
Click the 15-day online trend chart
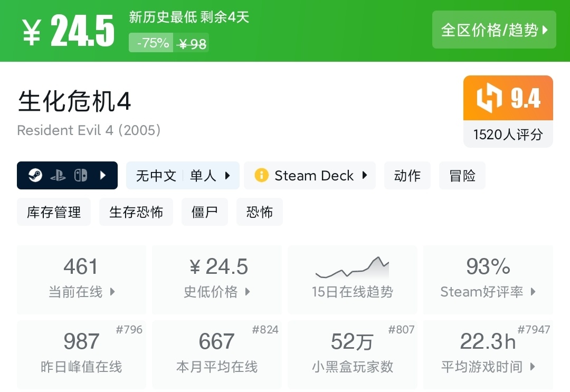pyautogui.click(x=352, y=269)
